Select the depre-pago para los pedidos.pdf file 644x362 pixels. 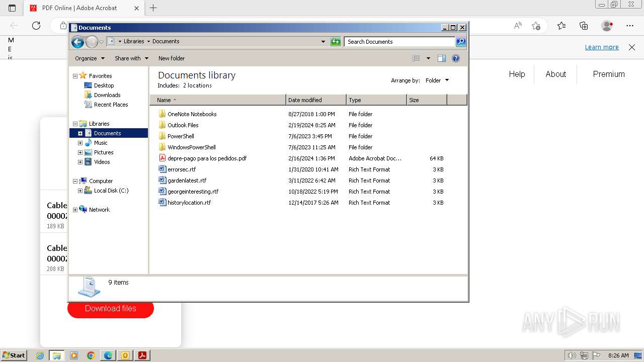[207, 158]
